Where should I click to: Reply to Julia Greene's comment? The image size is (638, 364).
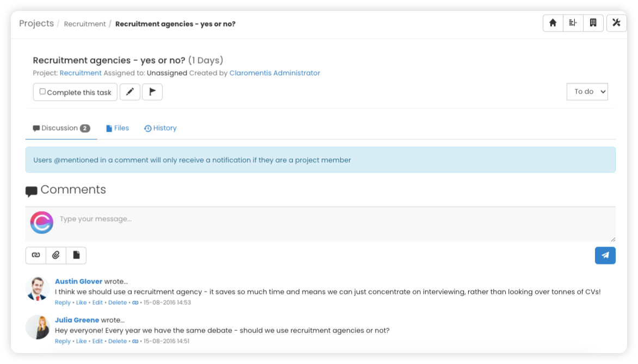[62, 341]
